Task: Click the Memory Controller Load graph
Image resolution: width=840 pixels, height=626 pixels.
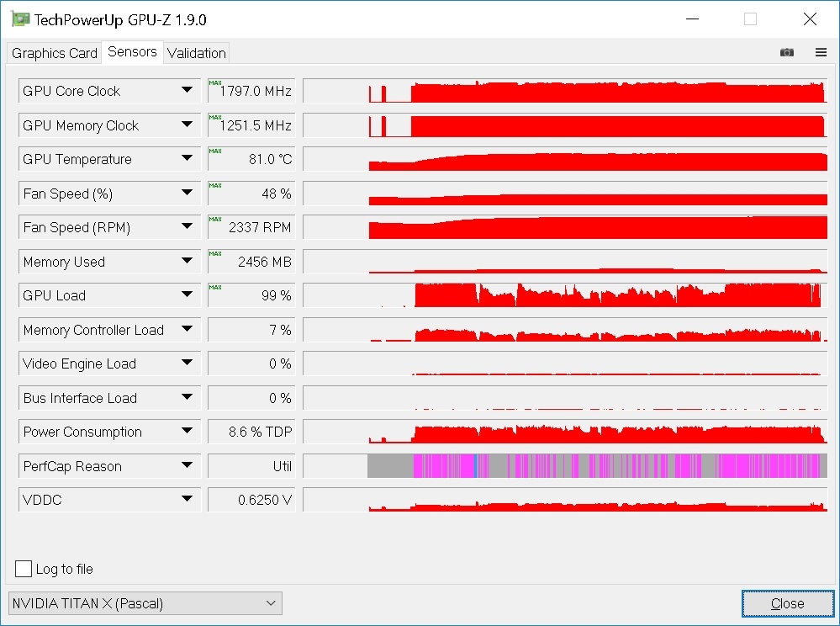Action: coord(565,330)
